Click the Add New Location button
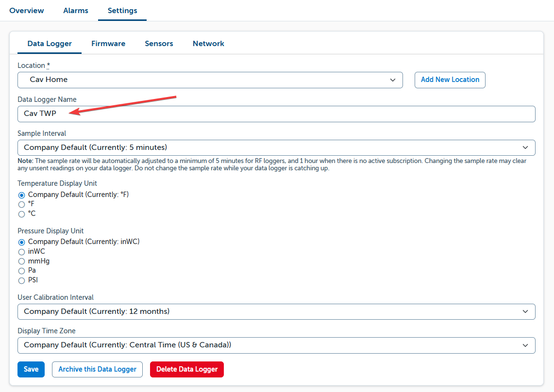Viewport: 554px width, 392px height. pos(450,80)
